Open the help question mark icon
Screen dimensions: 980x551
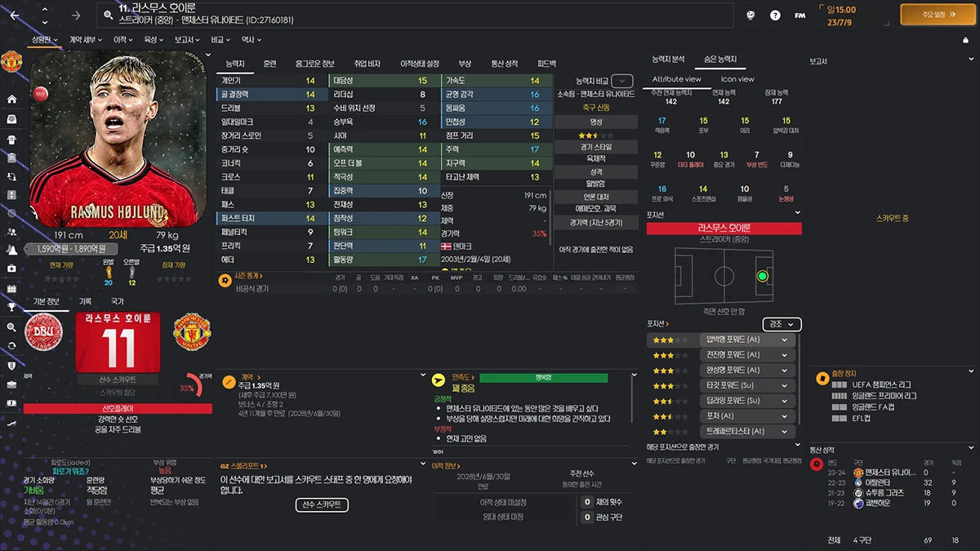coord(775,15)
